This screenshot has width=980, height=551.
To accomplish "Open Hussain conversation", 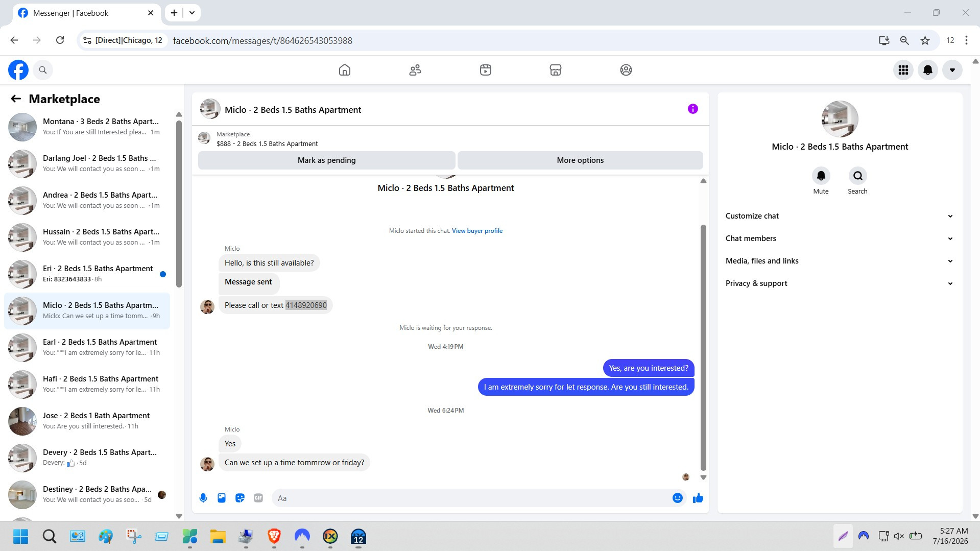I will [87, 237].
